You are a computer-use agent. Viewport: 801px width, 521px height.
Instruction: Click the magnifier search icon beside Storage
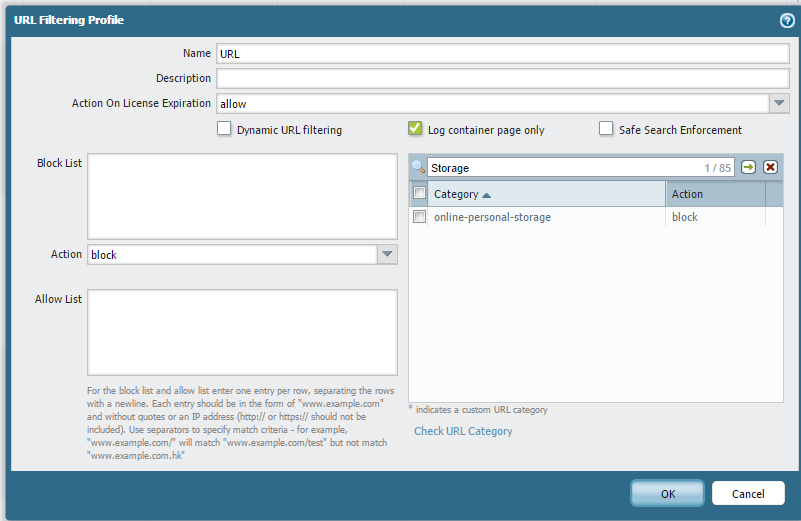[x=418, y=167]
